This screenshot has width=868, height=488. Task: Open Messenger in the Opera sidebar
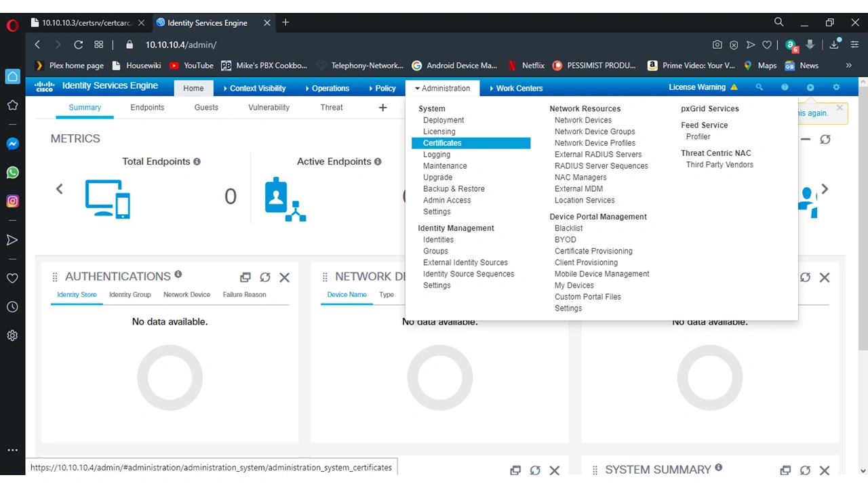click(12, 144)
